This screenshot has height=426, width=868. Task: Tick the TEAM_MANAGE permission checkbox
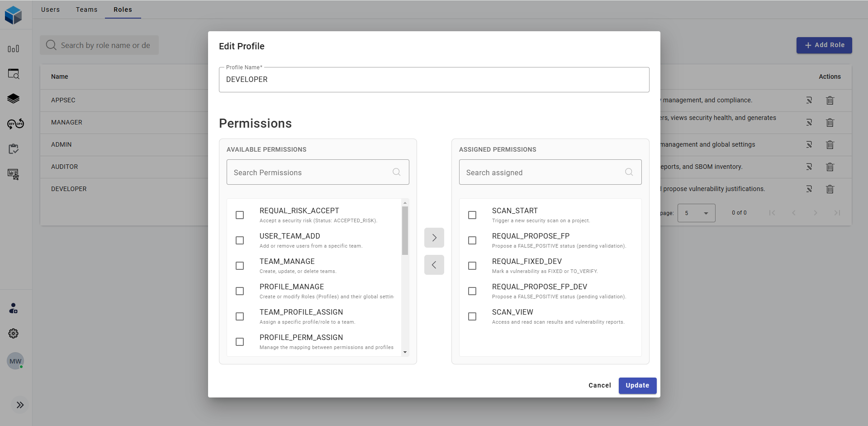pyautogui.click(x=240, y=266)
